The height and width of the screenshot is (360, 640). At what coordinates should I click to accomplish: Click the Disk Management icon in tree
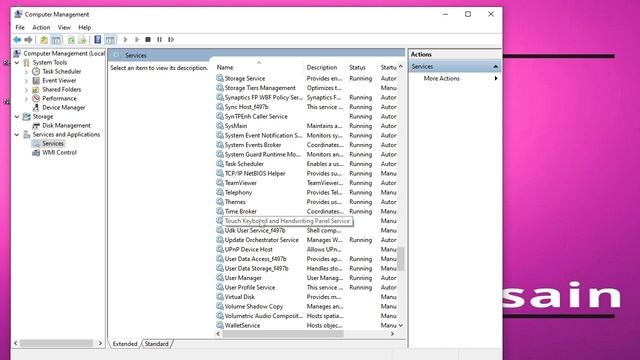click(36, 125)
